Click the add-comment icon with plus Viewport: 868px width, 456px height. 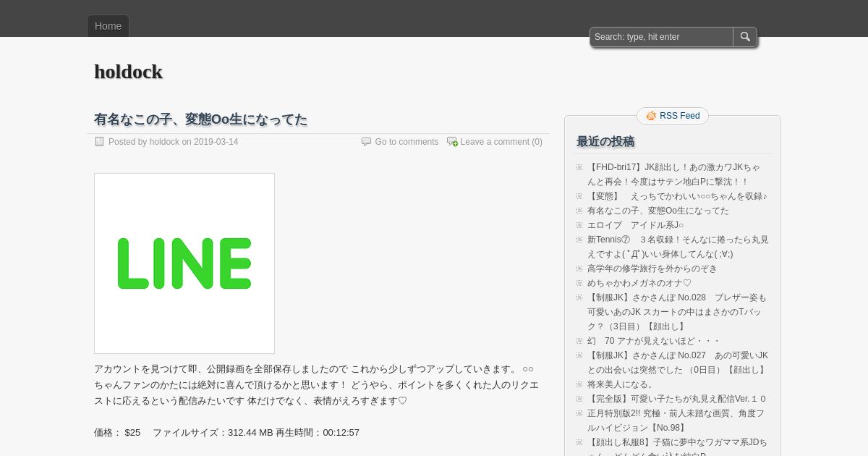click(x=452, y=142)
